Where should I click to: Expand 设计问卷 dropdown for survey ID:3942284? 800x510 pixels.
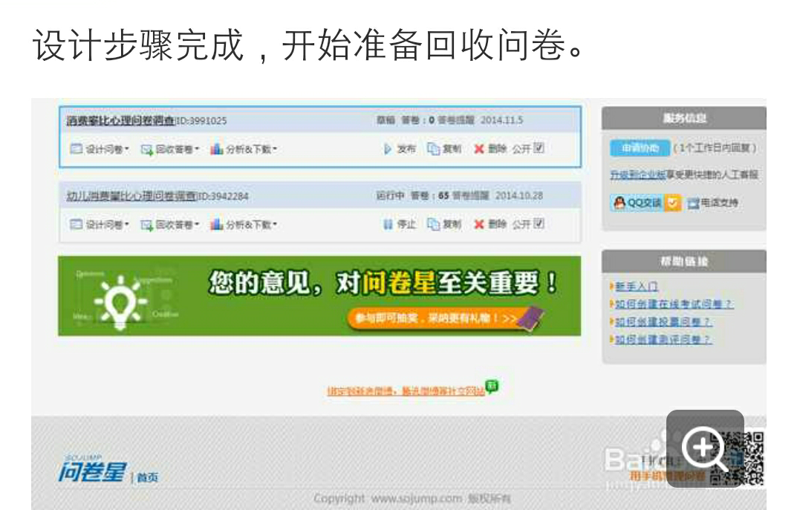(99, 224)
